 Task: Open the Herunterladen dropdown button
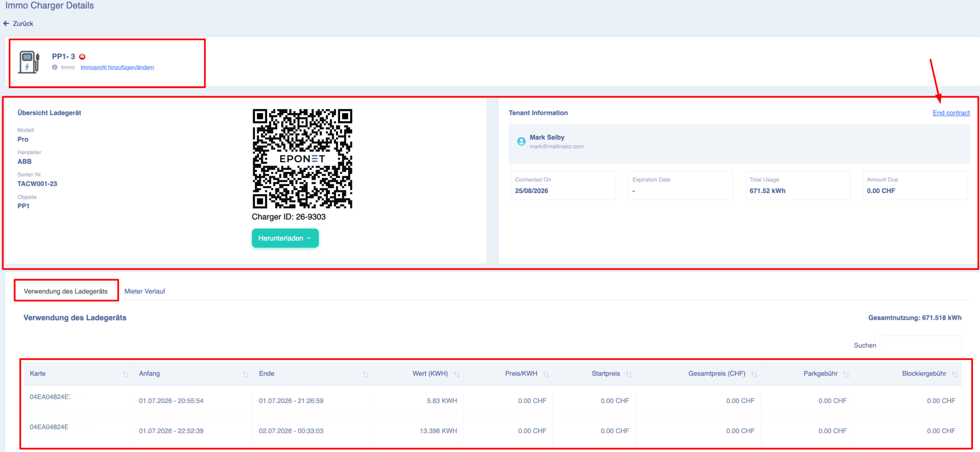point(285,238)
